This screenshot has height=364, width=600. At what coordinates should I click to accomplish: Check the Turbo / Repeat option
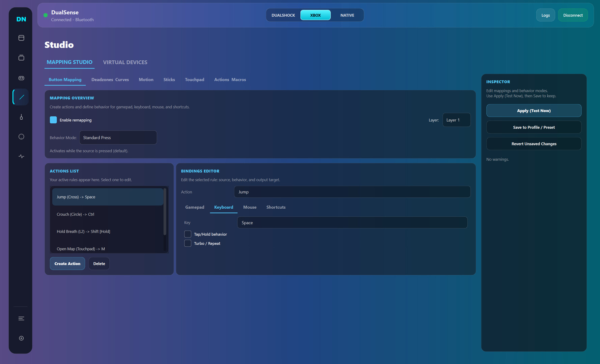click(x=188, y=243)
